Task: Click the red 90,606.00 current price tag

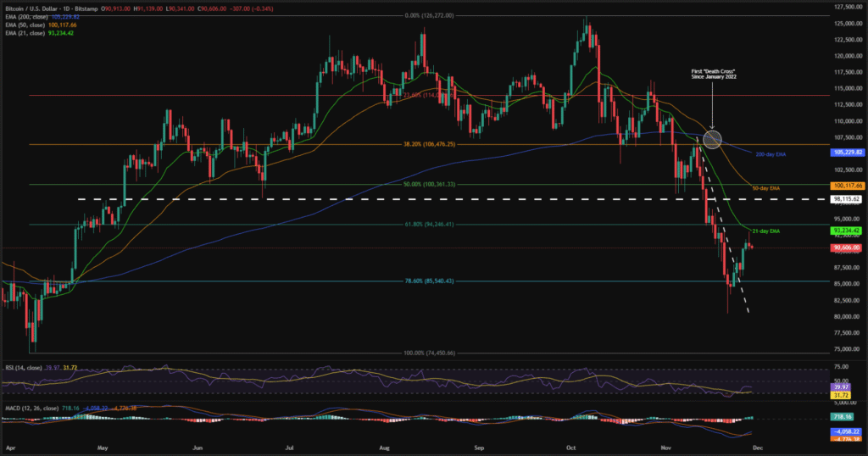Action: (847, 248)
